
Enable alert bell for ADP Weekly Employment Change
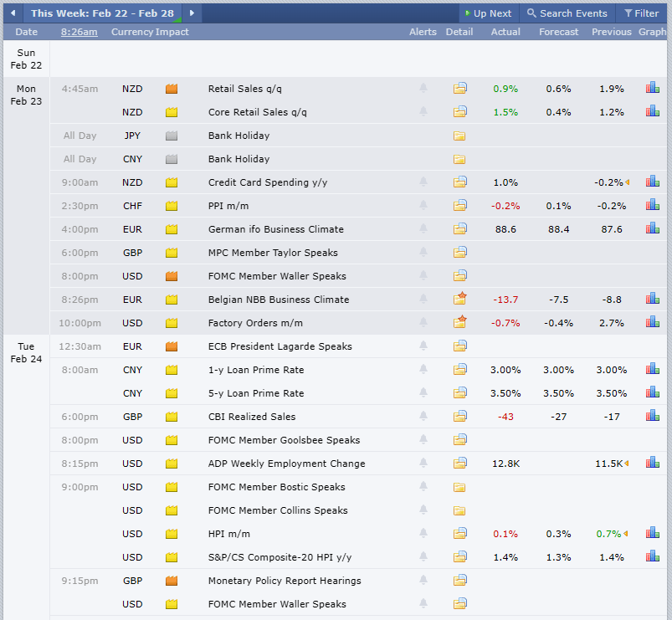point(423,463)
